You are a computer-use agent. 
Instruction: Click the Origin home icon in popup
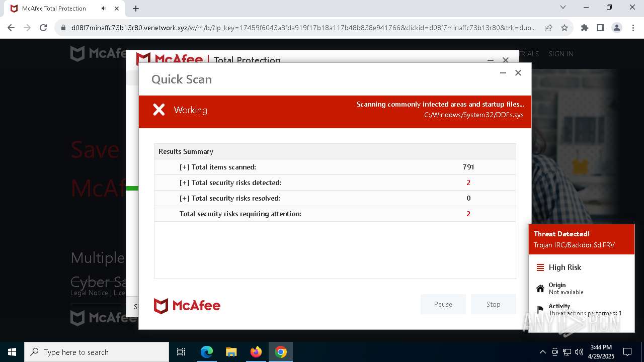coord(540,289)
